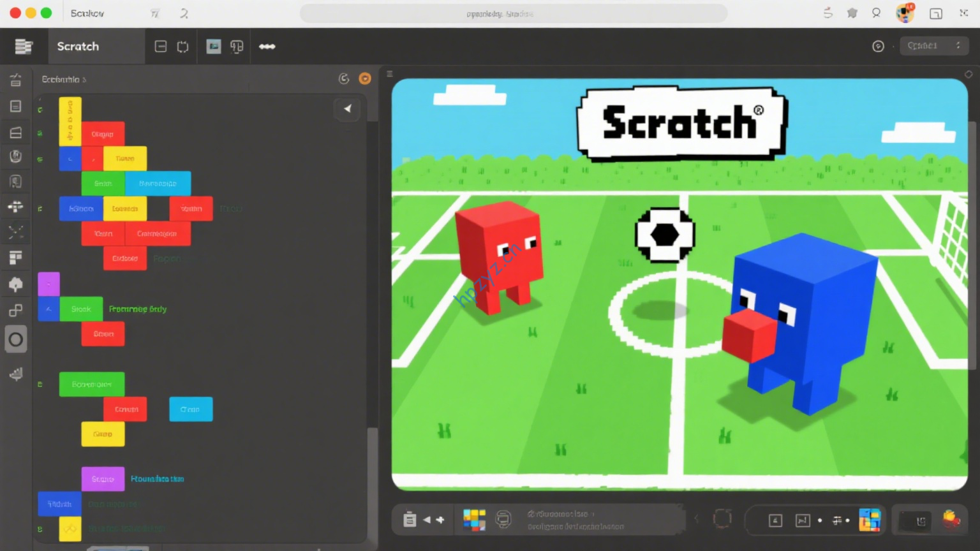The image size is (980, 551).
Task: Click the soccer ball on the stage
Action: (665, 235)
